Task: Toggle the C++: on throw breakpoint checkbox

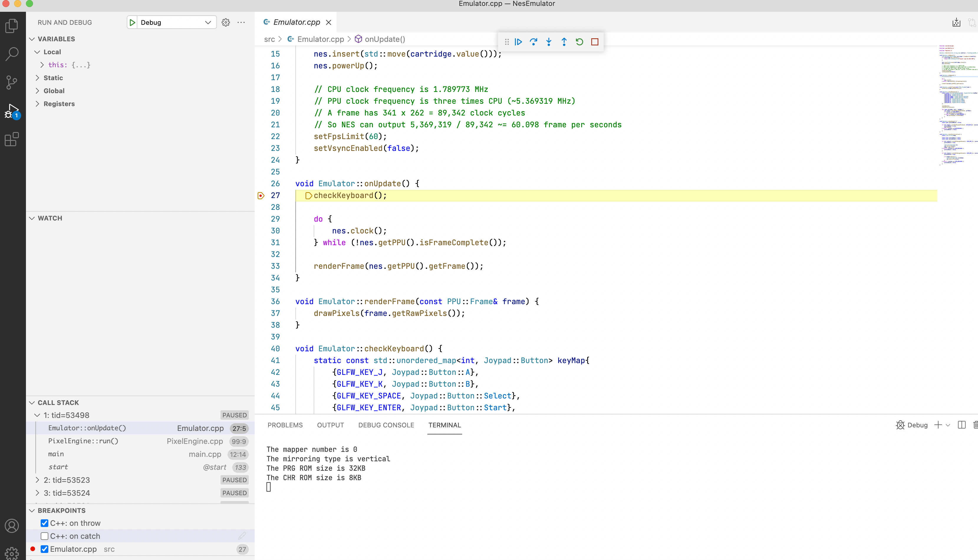Action: pyautogui.click(x=45, y=523)
